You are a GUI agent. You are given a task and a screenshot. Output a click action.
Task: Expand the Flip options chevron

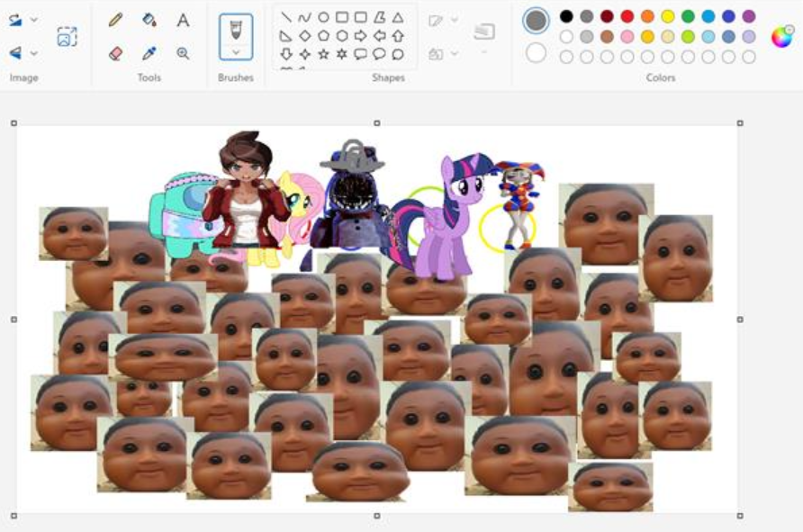tap(34, 53)
